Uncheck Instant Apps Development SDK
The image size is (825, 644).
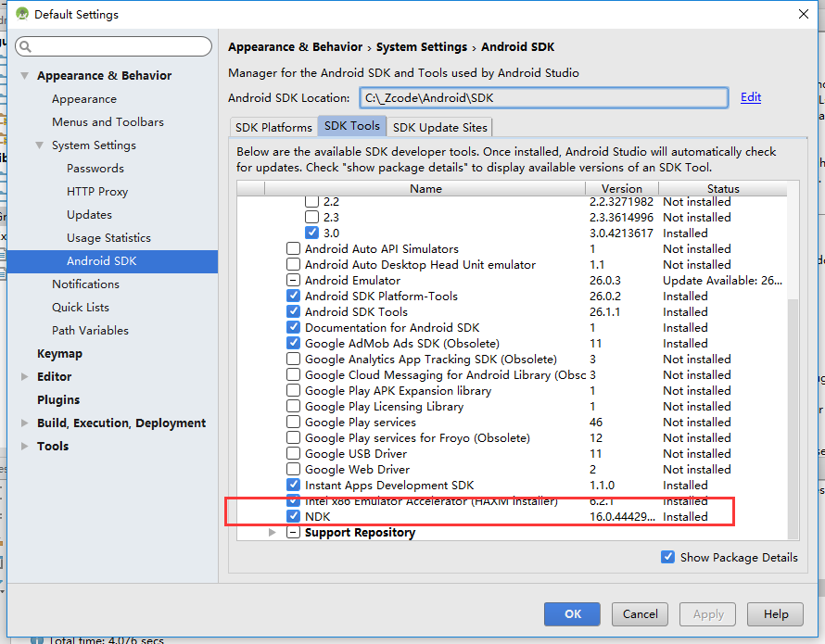pyautogui.click(x=293, y=485)
